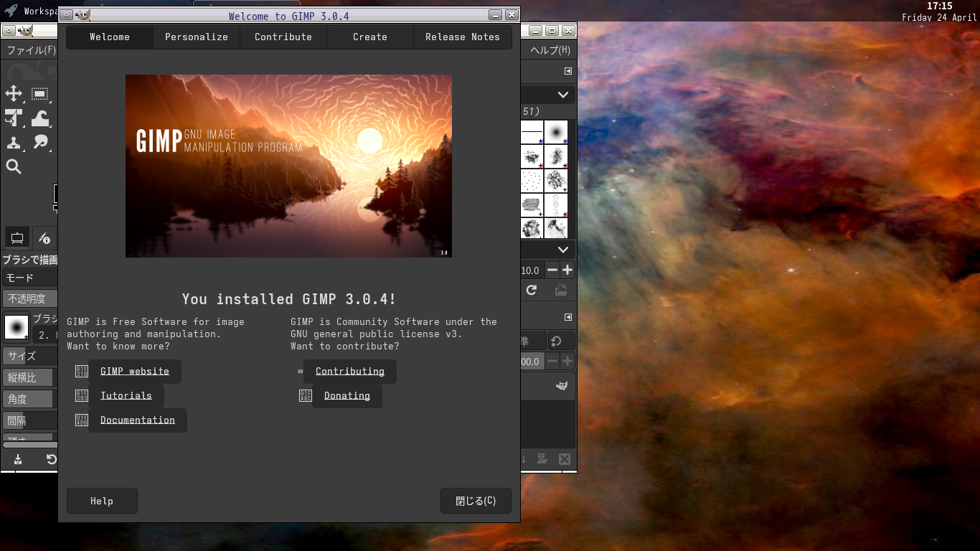Expand the brush filter dropdown chevron
This screenshot has height=551, width=980.
click(563, 95)
